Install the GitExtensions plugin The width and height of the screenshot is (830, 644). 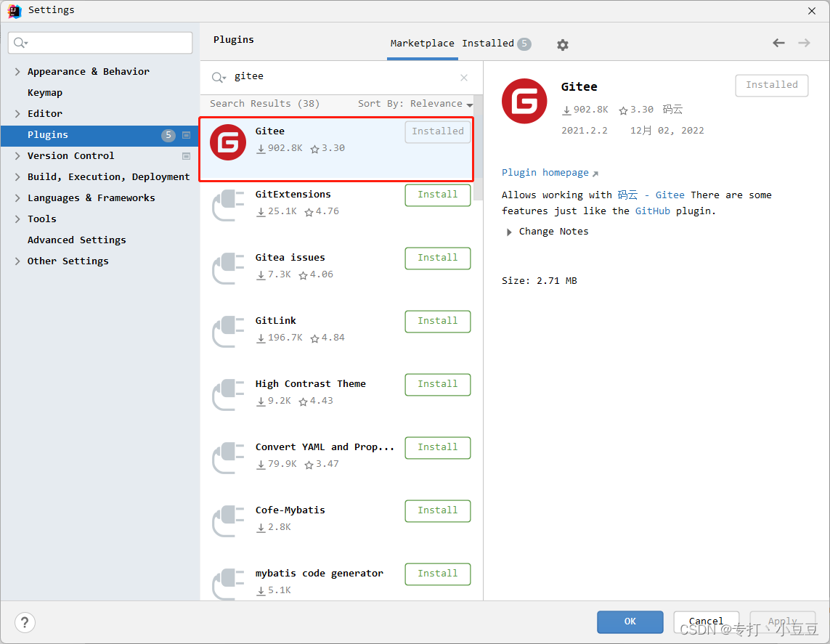click(438, 195)
